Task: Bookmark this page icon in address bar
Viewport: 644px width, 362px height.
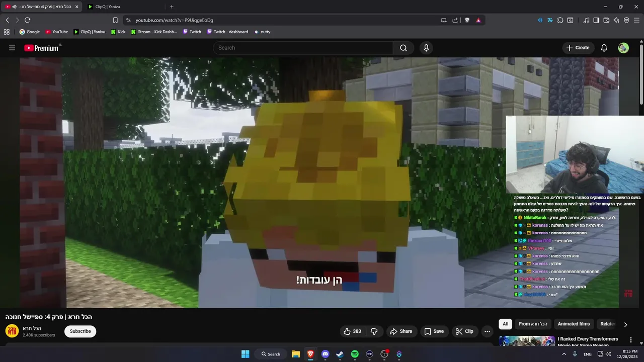Action: [115, 20]
